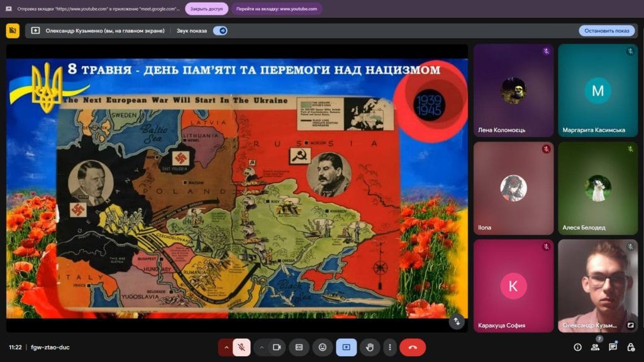
Task: Click the icon on Олександр Кузьм... self tile corner
Action: (x=630, y=325)
